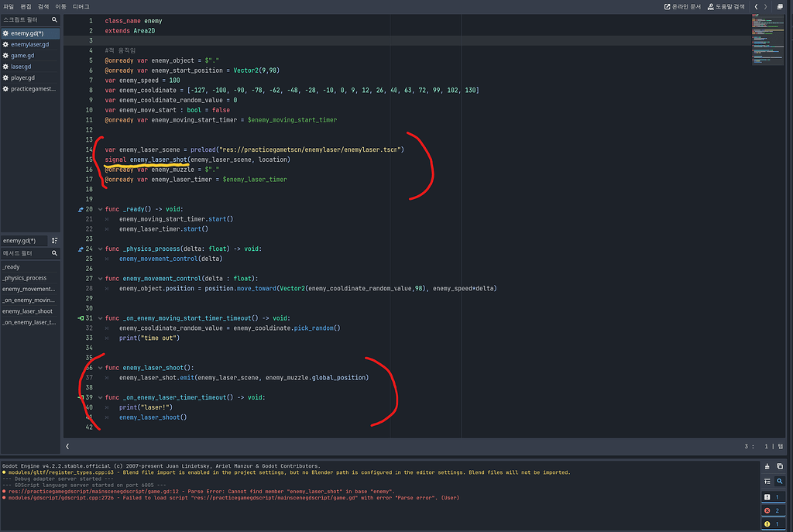Jump to _on_enemy_movin... in the method list
The height and width of the screenshot is (532, 793).
[30, 300]
